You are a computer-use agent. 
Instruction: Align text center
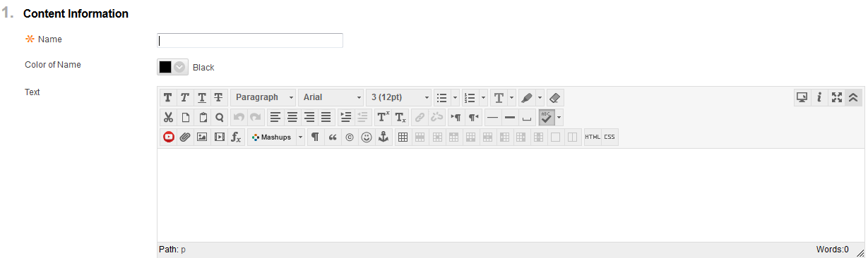tap(292, 117)
